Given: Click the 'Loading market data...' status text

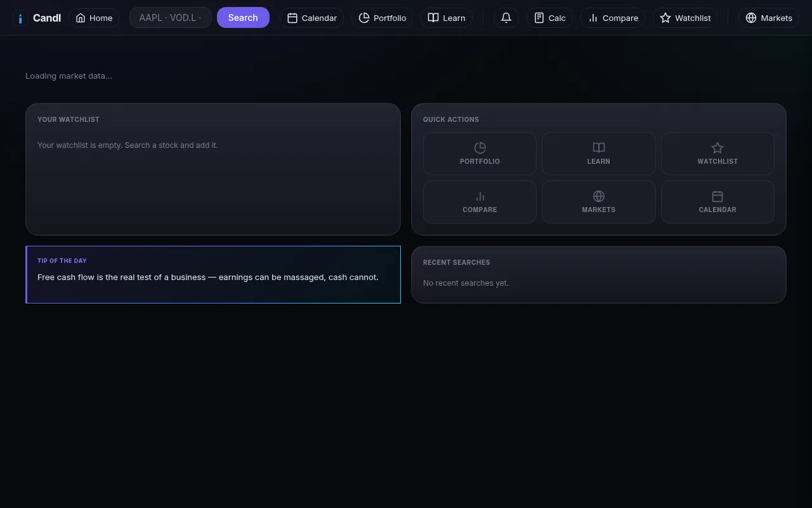Looking at the screenshot, I should 69,76.
